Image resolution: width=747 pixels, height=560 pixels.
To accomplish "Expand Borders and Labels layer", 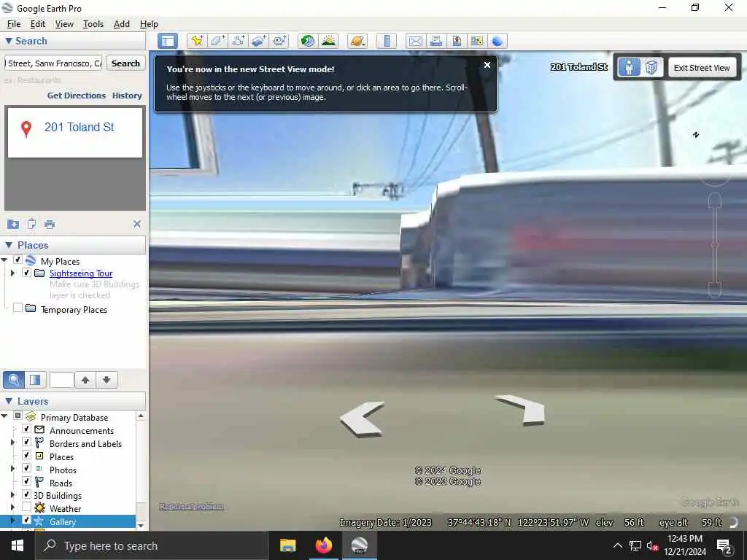I will click(x=13, y=443).
